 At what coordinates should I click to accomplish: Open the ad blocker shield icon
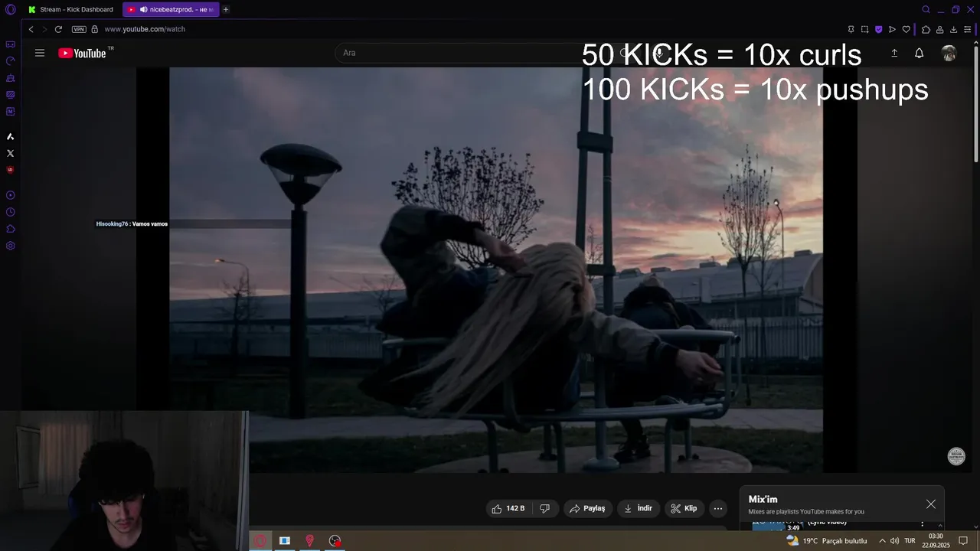point(878,29)
